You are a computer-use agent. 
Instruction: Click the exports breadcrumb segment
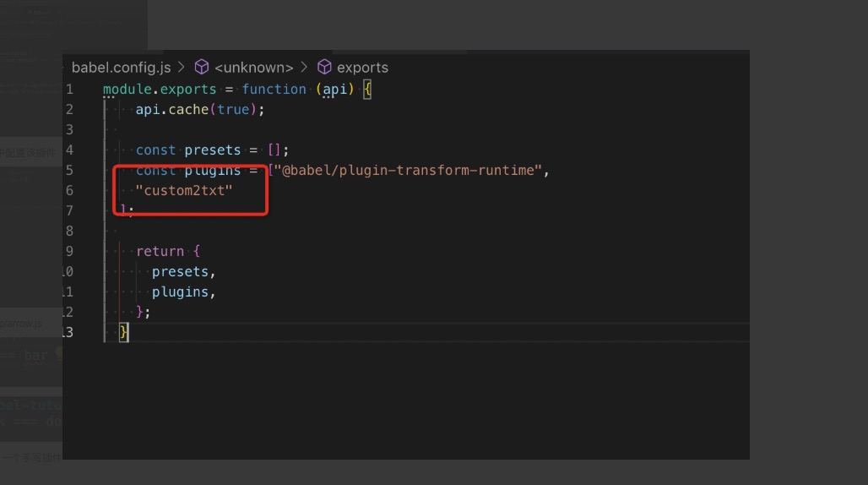click(362, 68)
